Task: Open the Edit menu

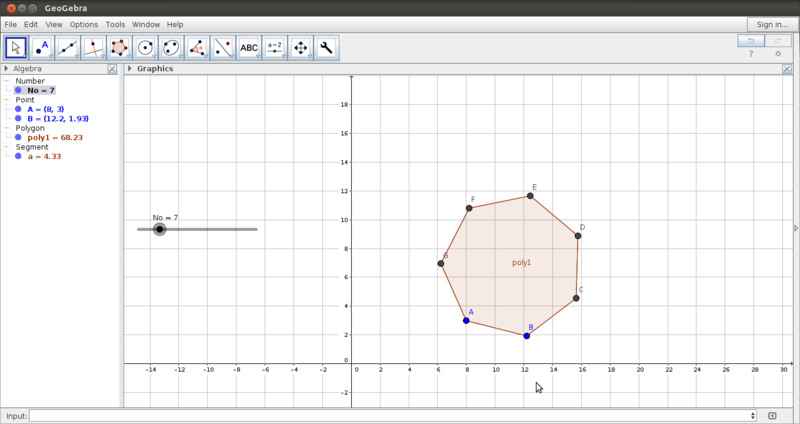Action: point(31,24)
